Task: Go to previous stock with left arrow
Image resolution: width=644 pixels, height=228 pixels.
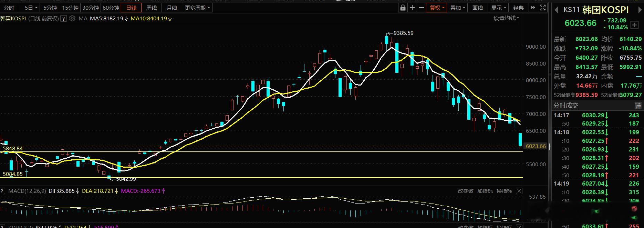Action: (x=556, y=10)
